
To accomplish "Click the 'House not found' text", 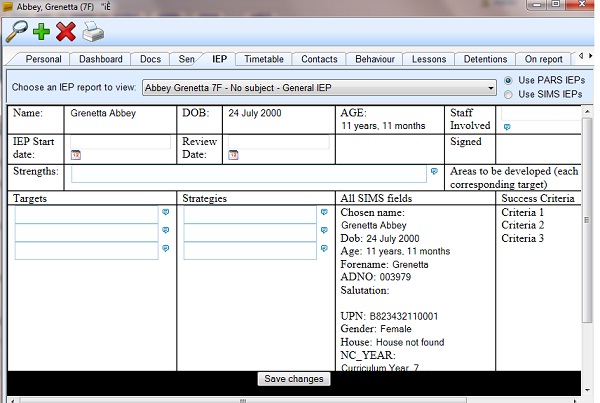I will [x=410, y=342].
